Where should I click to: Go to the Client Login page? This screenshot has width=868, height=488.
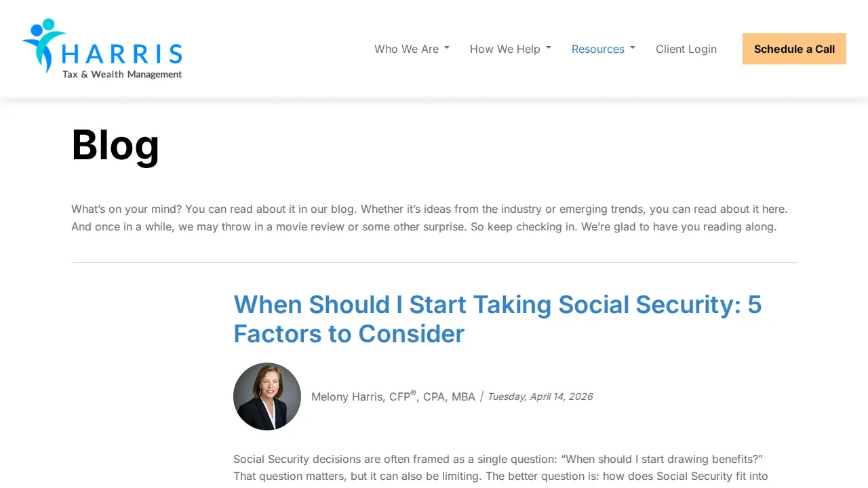coord(686,49)
